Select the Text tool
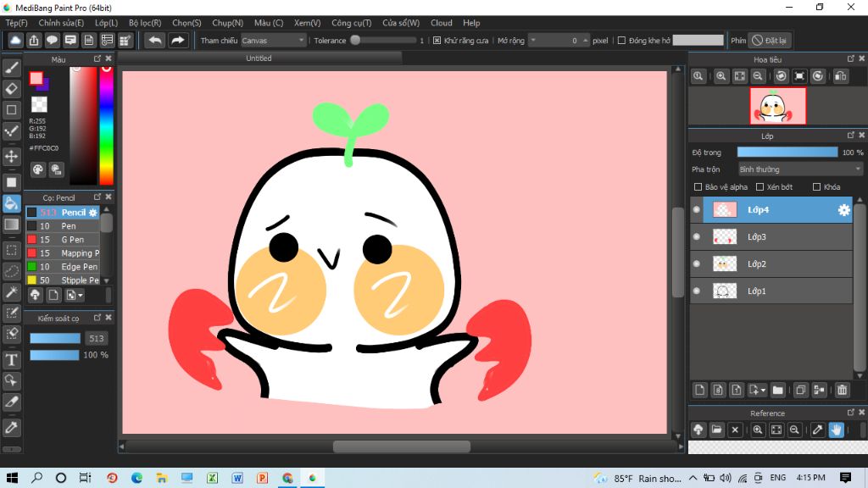Viewport: 868px width, 488px height. coord(12,360)
